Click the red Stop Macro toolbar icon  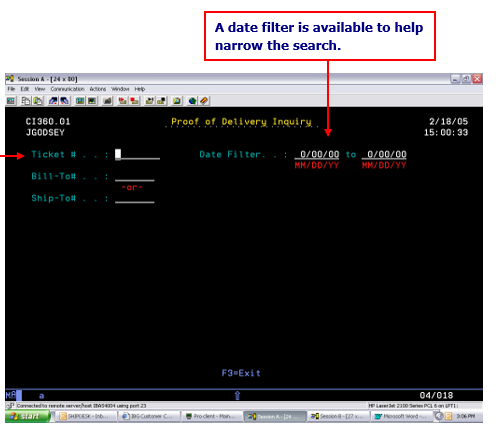point(135,100)
